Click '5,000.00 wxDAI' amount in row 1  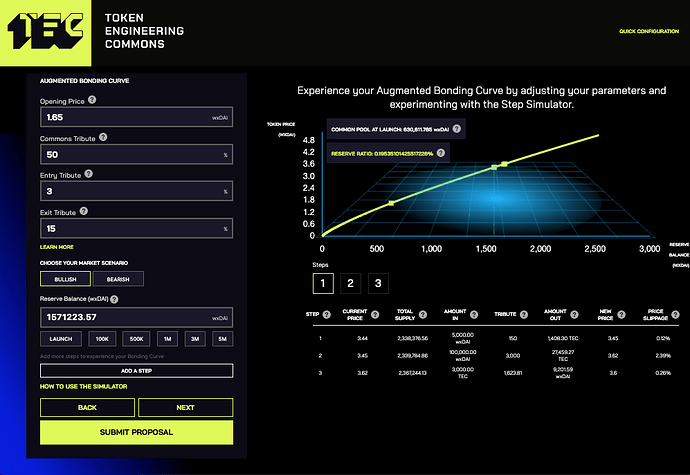click(x=463, y=338)
